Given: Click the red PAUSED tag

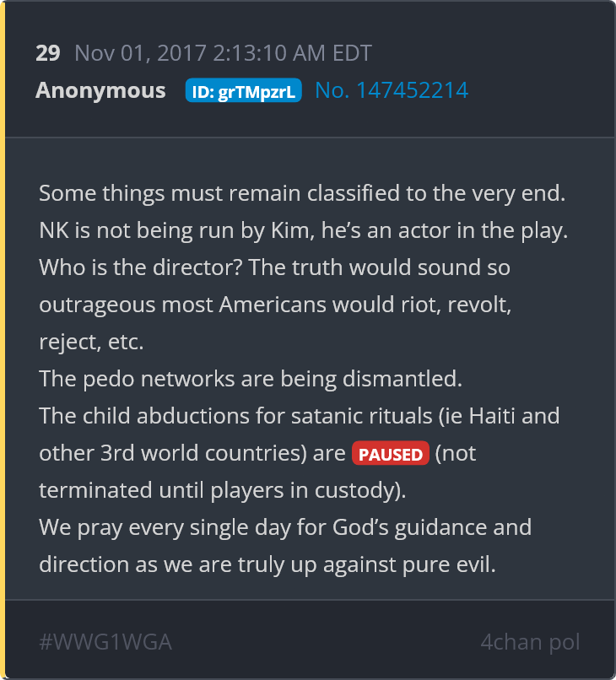Looking at the screenshot, I should (x=391, y=453).
